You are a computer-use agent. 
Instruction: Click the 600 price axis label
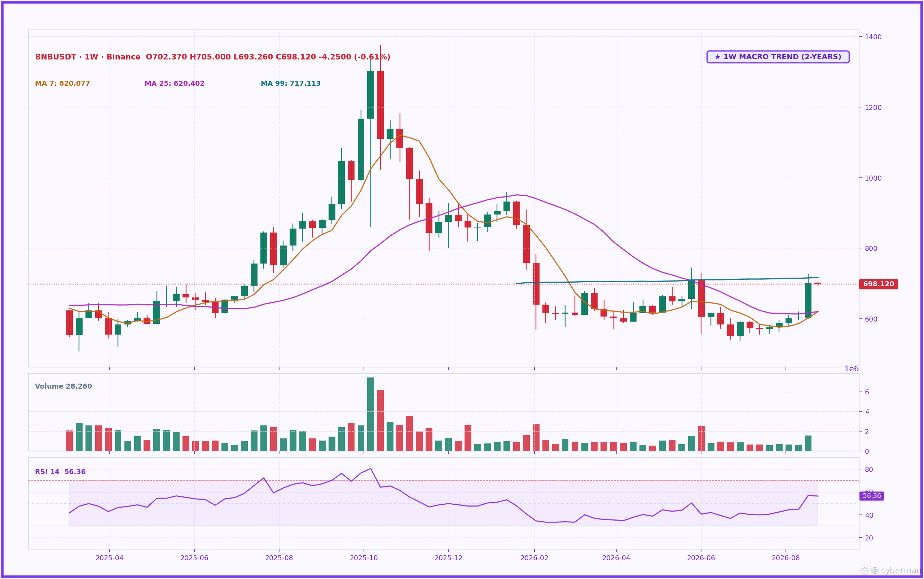pos(871,319)
